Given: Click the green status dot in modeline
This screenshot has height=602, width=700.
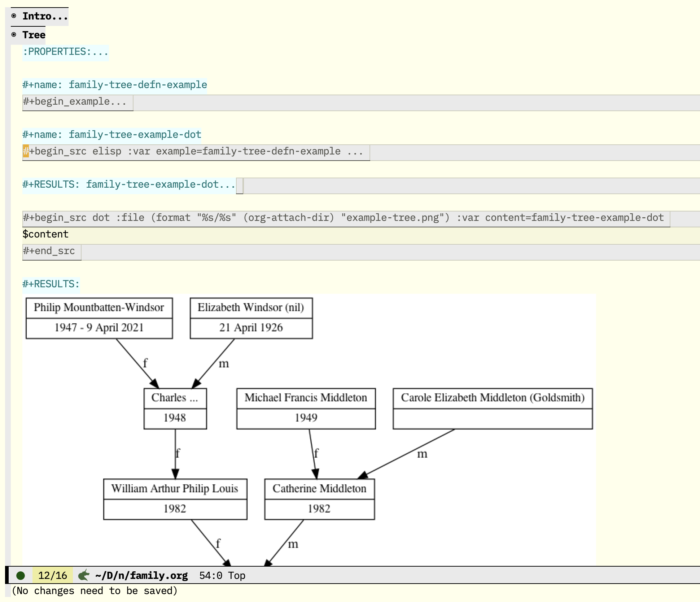Looking at the screenshot, I should pyautogui.click(x=21, y=576).
